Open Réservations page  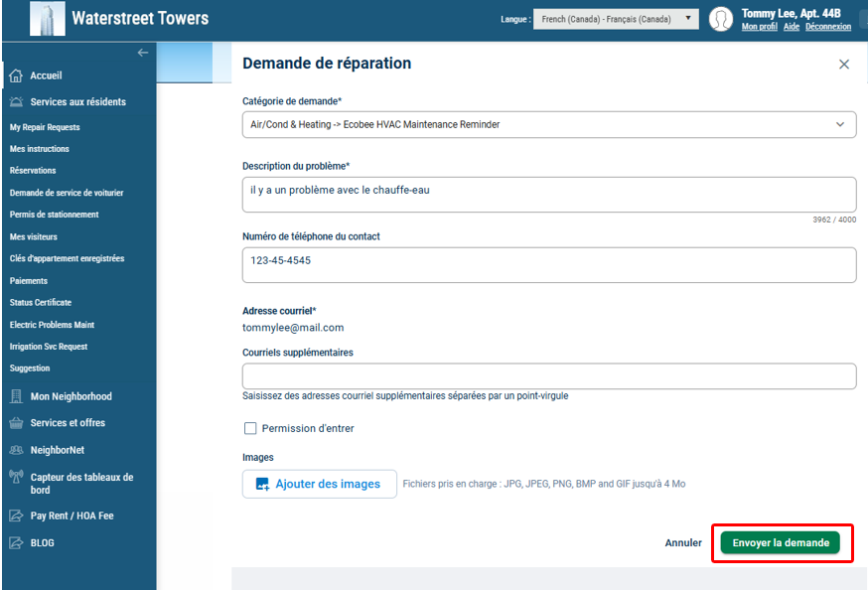[33, 171]
